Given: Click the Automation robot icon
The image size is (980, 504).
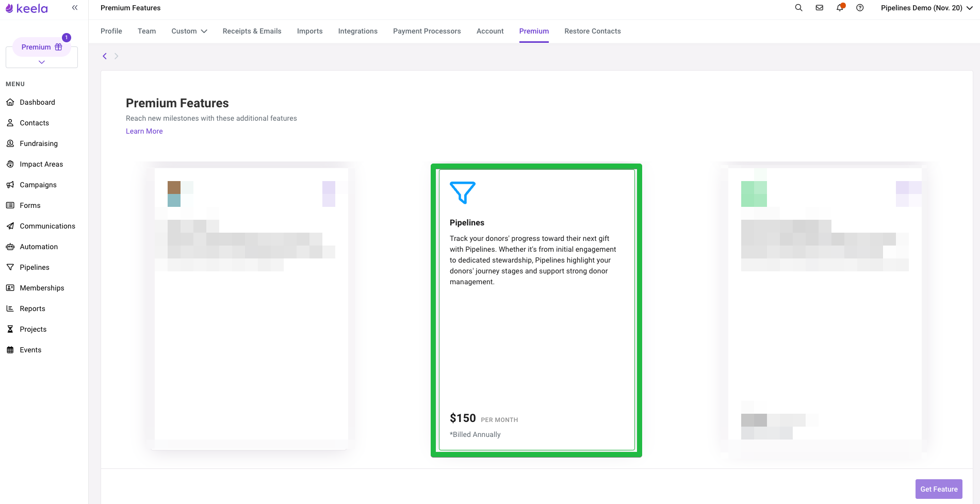Looking at the screenshot, I should coord(10,247).
